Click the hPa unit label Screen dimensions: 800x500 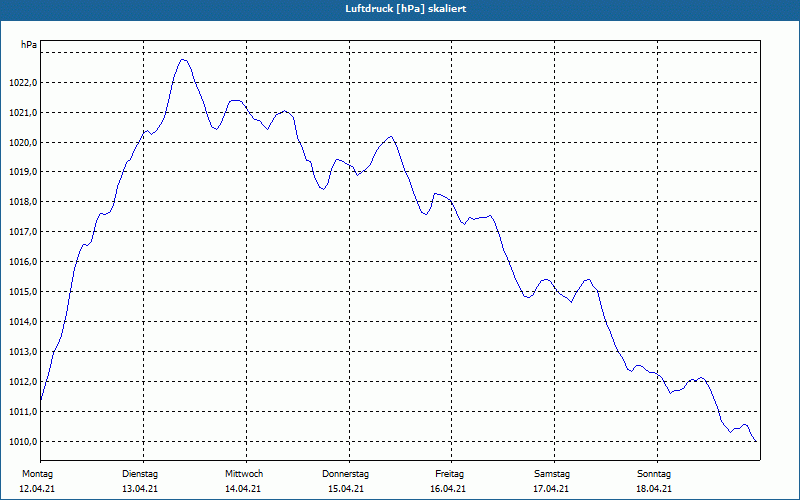point(29,45)
